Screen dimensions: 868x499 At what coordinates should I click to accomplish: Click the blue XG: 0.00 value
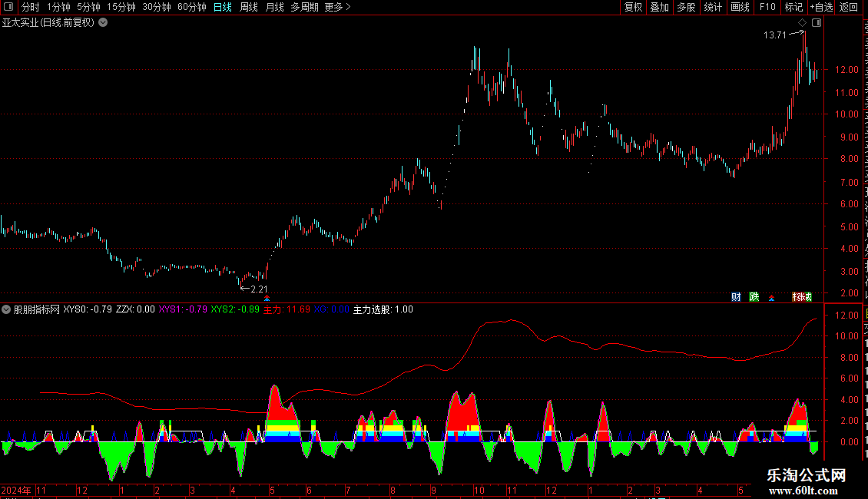[x=332, y=310]
